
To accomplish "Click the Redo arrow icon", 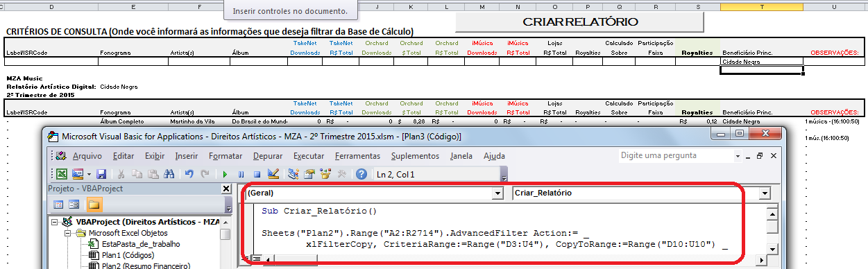I will 205,174.
